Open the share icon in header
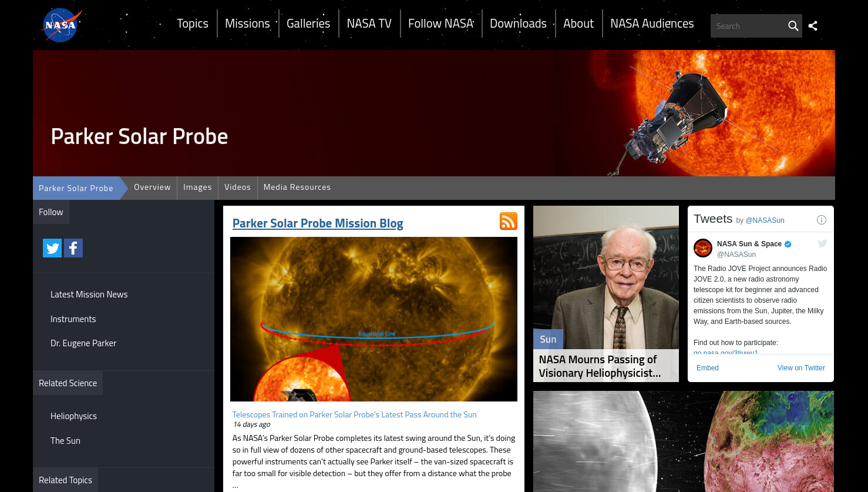 [x=813, y=26]
